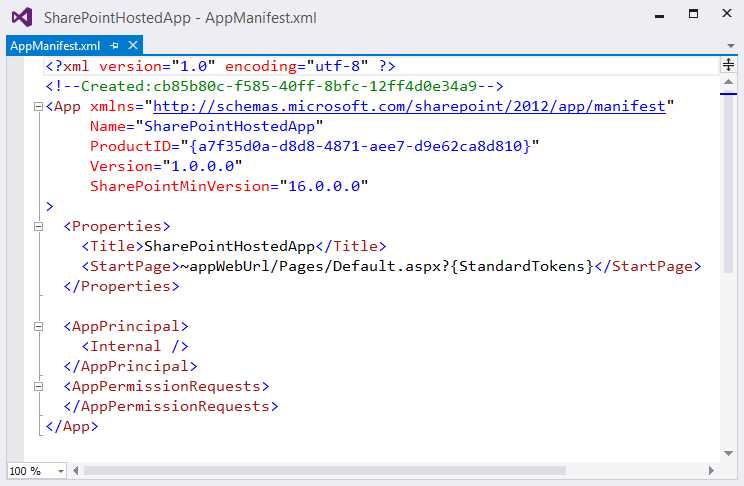Minimize the Visual Studio window
Screen dimensions: 744x486
point(659,16)
